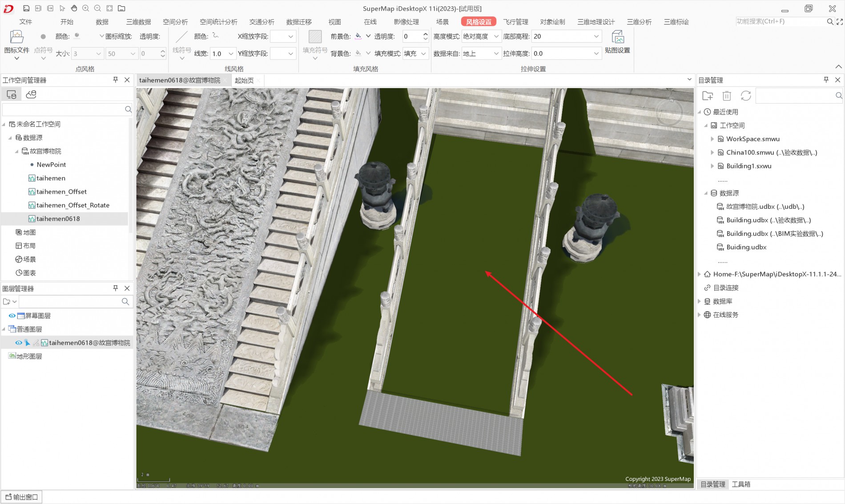Toggle visibility of 屏幕图层
This screenshot has height=504, width=845.
pos(12,316)
